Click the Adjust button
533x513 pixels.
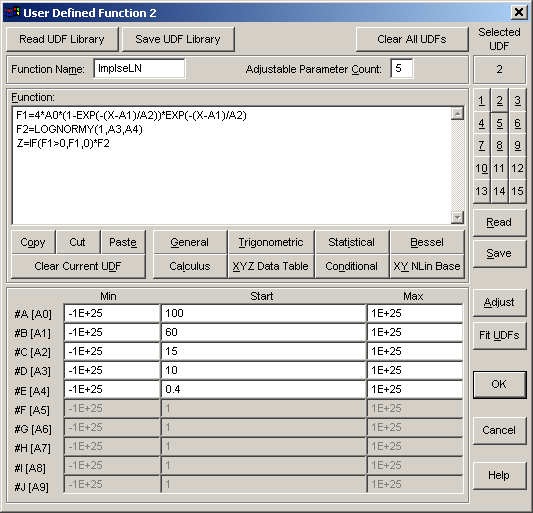499,303
